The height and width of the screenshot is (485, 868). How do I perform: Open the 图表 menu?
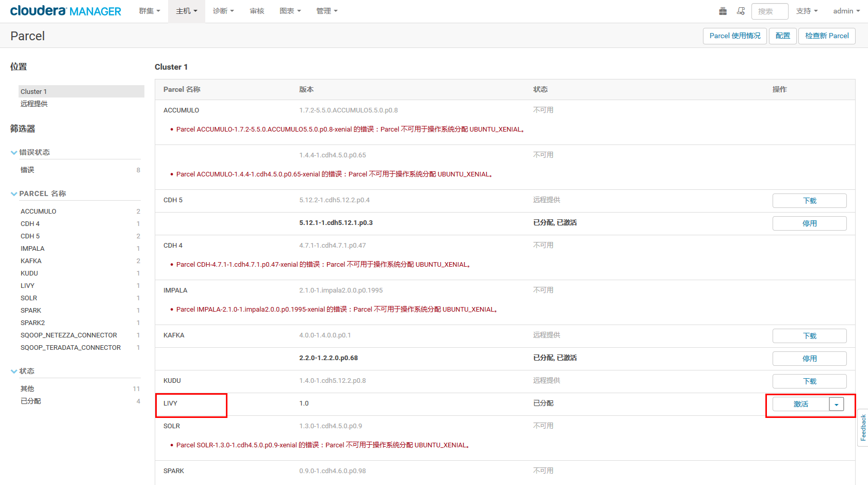tap(290, 11)
